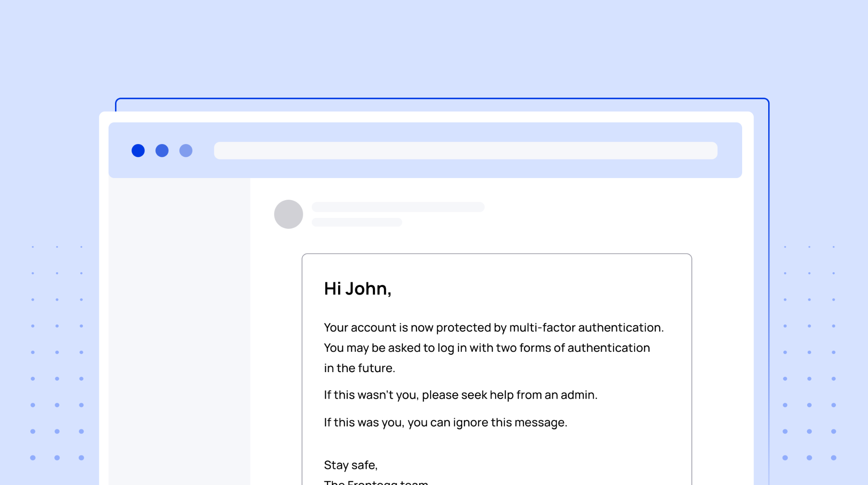Click the "Stay safe," sign-off
868x485 pixels.
click(351, 465)
